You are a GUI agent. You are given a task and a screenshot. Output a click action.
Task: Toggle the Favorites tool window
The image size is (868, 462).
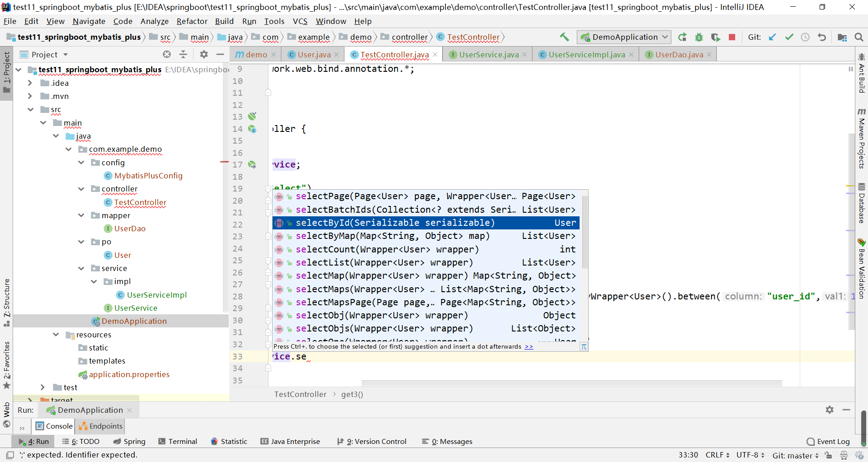[x=6, y=365]
